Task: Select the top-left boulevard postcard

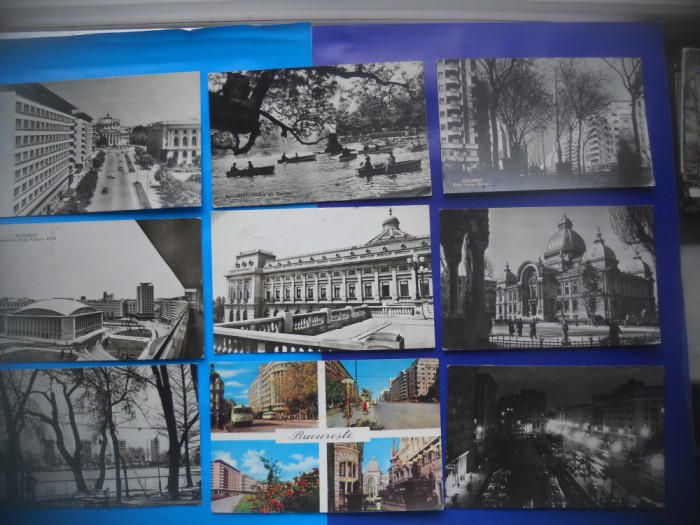Action: click(100, 143)
